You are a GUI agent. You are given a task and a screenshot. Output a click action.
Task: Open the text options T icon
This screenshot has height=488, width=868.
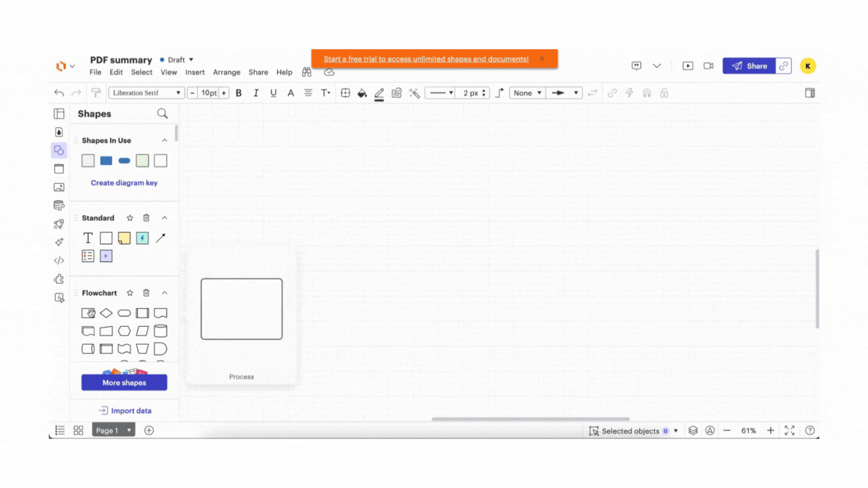point(325,93)
